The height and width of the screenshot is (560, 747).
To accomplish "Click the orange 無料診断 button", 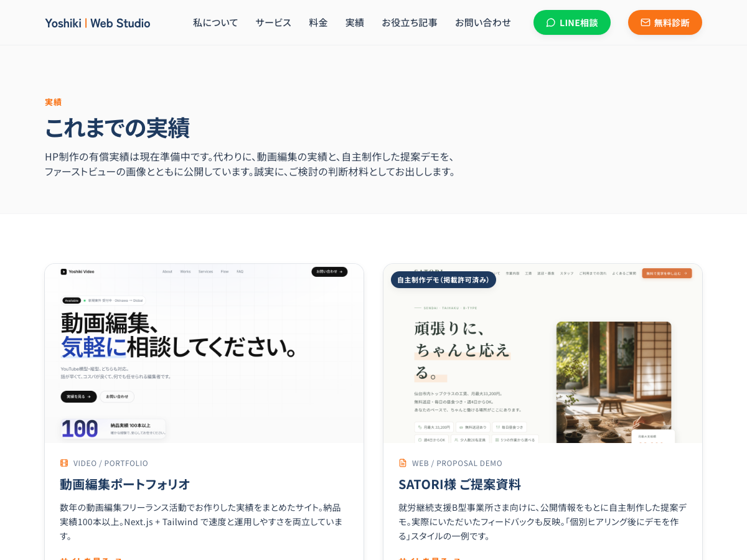I will [x=665, y=22].
